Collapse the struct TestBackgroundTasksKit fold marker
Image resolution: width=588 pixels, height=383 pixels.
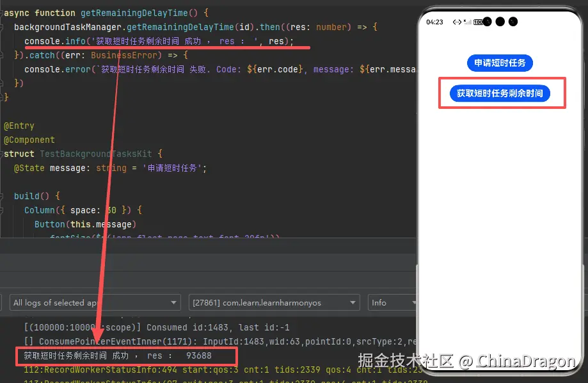1,154
